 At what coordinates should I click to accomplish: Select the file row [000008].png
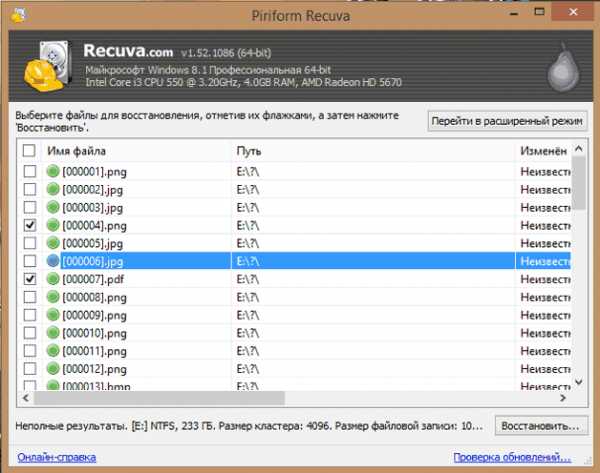point(294,297)
